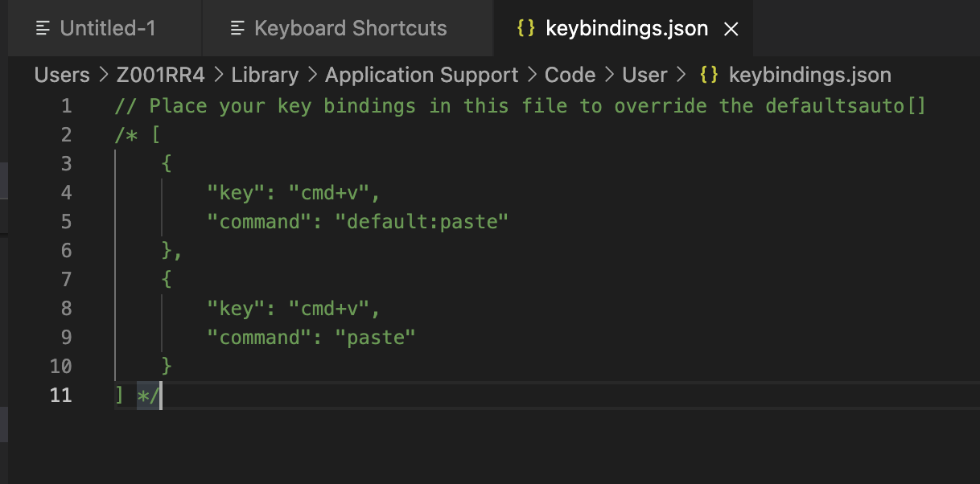The width and height of the screenshot is (980, 484).
Task: Open the Library breadcrumb item
Action: tap(265, 74)
